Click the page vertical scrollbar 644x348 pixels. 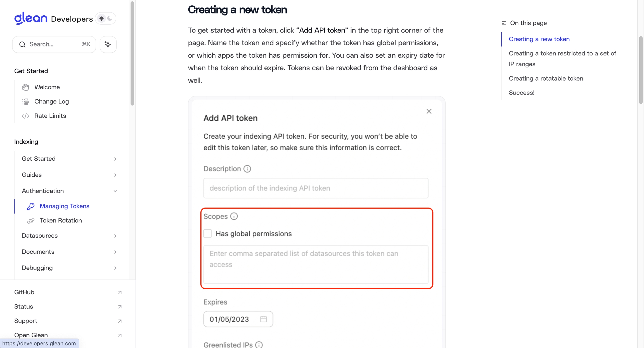click(641, 70)
